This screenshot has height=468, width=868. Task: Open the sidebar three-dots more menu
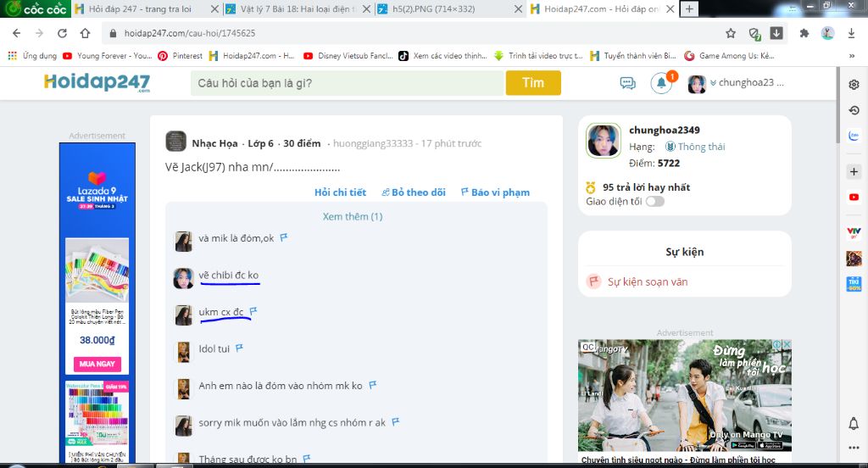(854, 448)
